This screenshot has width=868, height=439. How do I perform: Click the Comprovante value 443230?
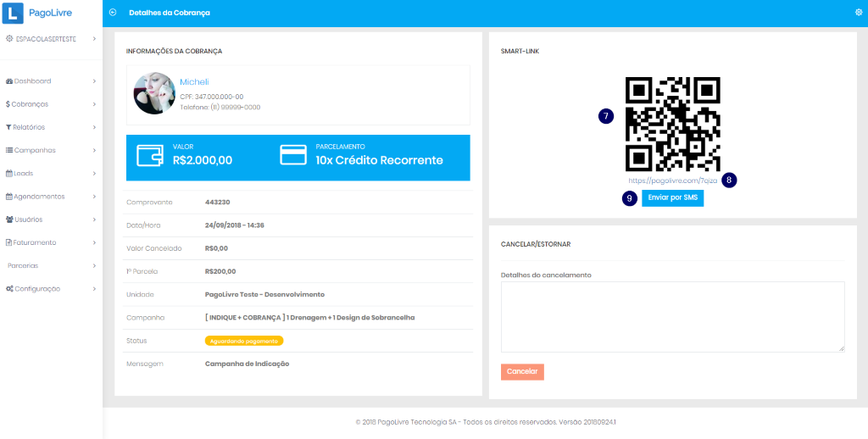(x=218, y=202)
